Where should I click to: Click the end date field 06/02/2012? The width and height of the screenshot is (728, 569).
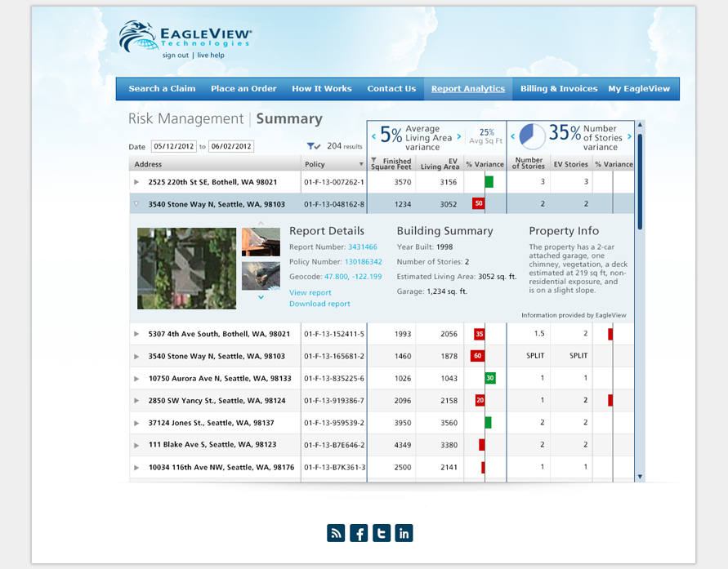click(x=231, y=147)
